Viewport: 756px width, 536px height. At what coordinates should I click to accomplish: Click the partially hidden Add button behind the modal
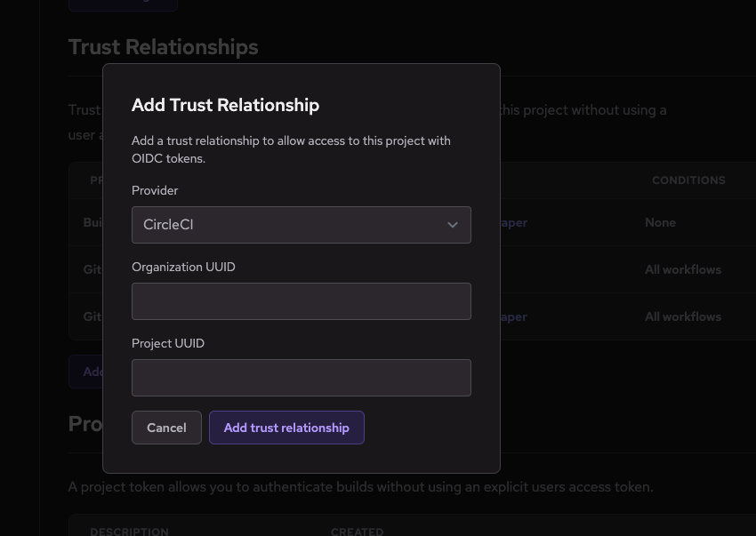(92, 372)
